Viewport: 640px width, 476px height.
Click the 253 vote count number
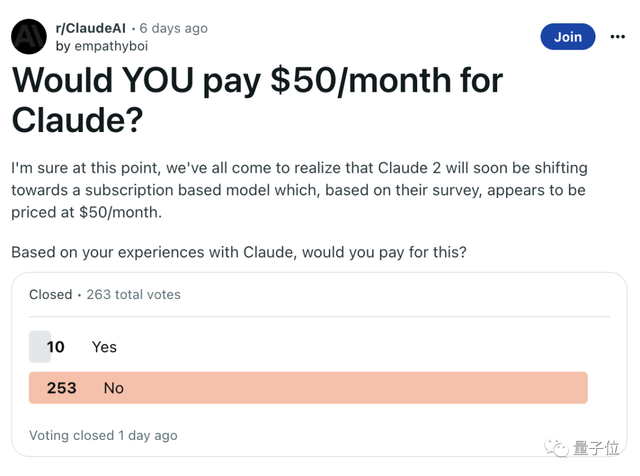(62, 388)
